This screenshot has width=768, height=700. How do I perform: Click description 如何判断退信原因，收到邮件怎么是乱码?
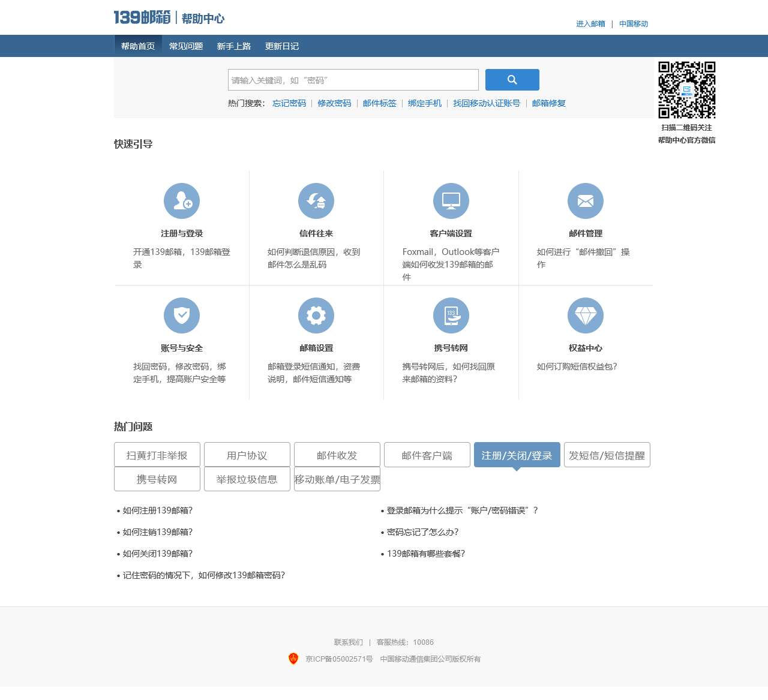point(314,258)
